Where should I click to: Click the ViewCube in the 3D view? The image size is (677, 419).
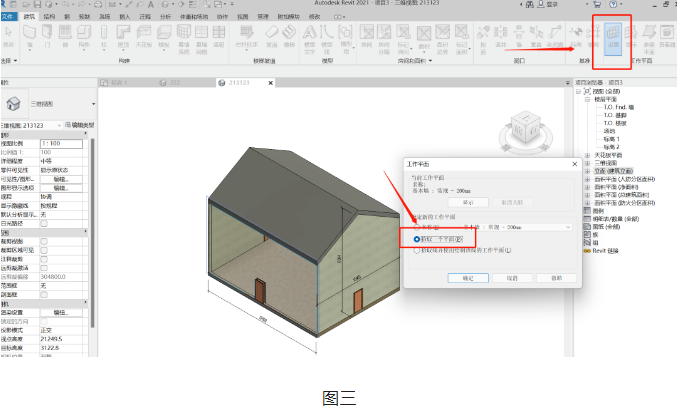[x=525, y=128]
